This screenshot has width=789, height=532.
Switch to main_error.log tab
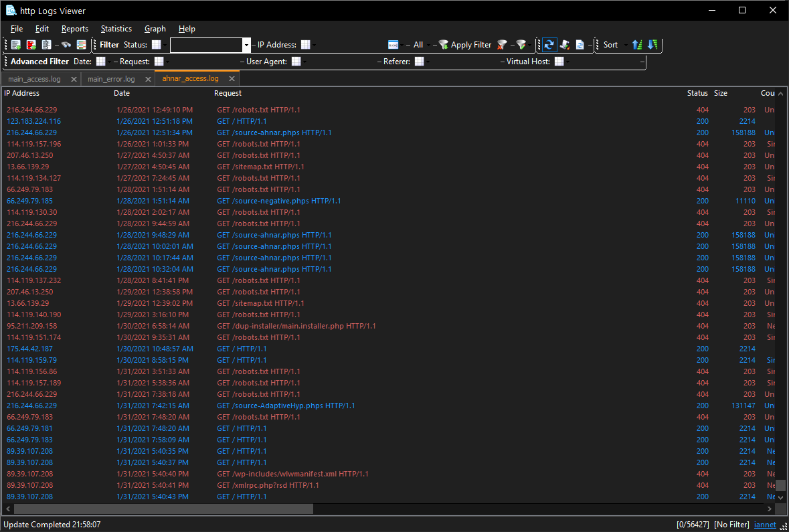111,79
